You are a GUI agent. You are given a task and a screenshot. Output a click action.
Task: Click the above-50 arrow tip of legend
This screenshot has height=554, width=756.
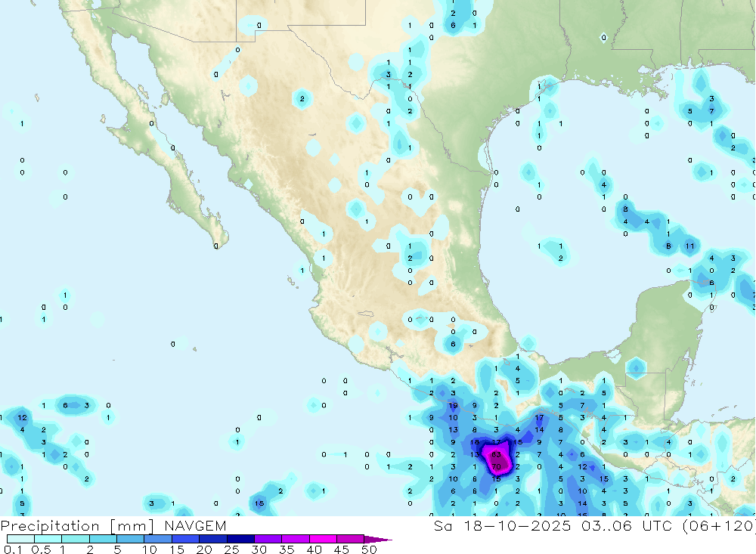(x=378, y=540)
